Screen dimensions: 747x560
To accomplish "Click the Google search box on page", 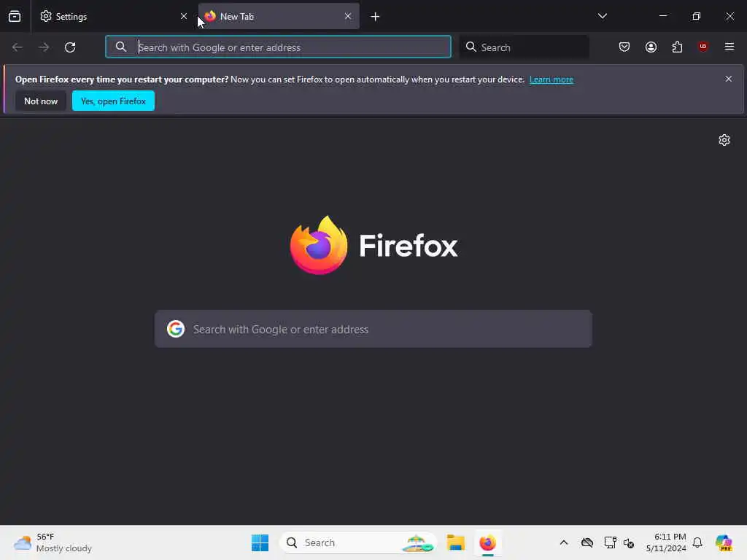I will point(373,329).
